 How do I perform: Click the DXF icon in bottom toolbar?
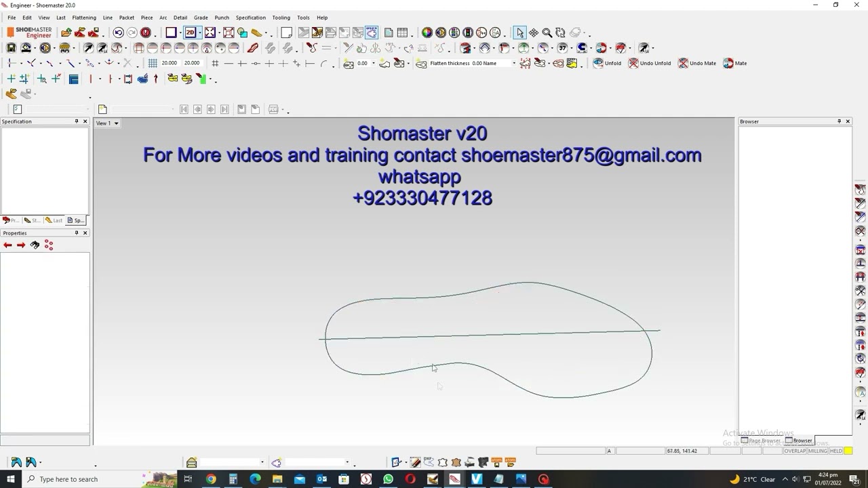coord(429,461)
